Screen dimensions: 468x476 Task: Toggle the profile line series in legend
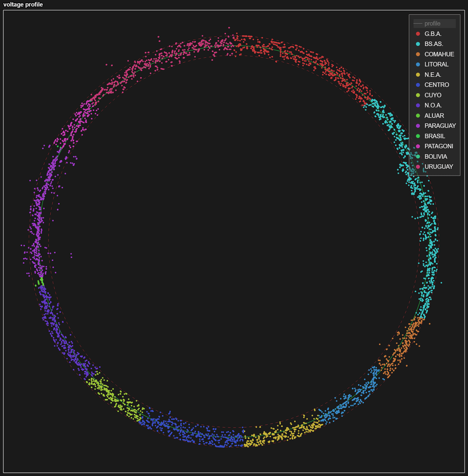point(432,24)
